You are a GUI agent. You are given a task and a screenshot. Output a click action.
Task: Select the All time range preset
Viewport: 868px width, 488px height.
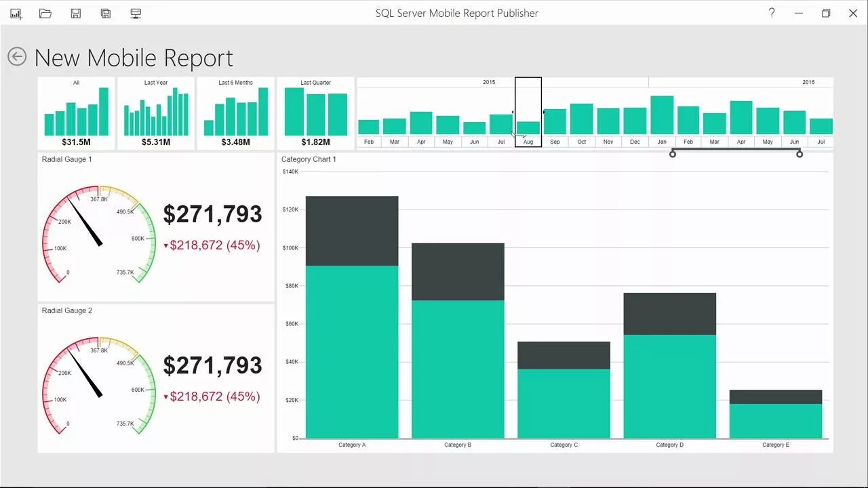pos(76,113)
